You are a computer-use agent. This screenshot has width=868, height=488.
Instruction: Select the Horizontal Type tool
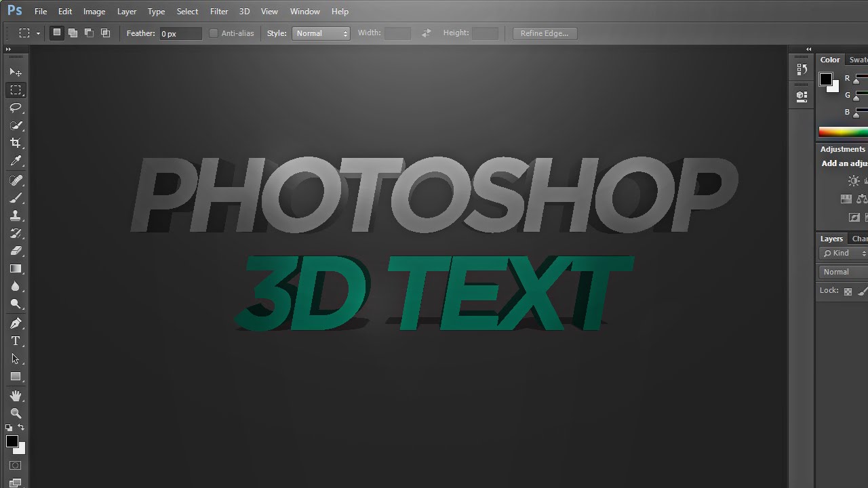click(16, 341)
